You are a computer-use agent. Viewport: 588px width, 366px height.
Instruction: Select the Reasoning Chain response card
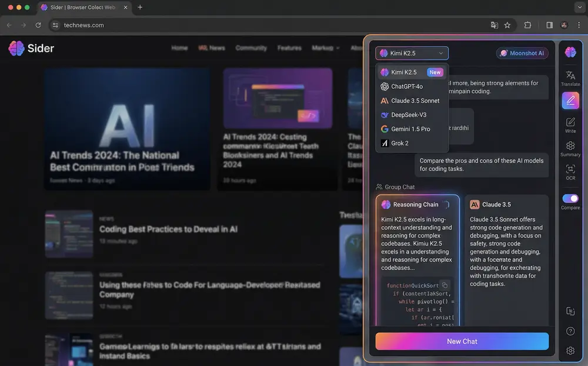tap(417, 260)
